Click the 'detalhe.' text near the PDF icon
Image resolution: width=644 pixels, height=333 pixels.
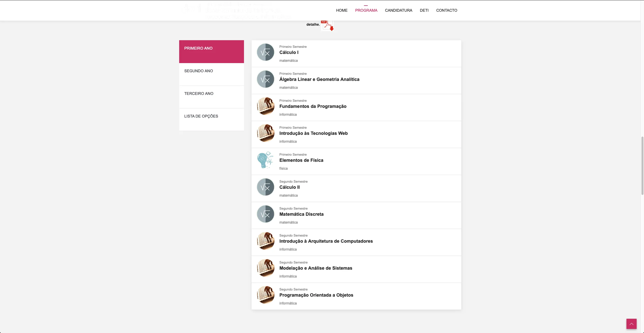[313, 25]
